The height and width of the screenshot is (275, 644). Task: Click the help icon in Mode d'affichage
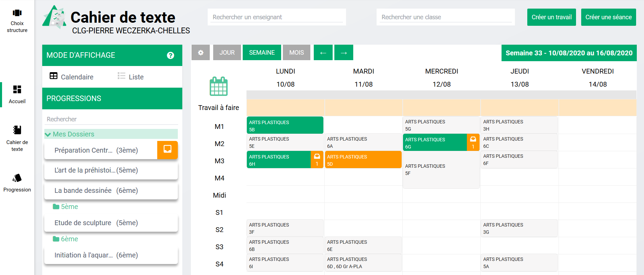(x=170, y=55)
